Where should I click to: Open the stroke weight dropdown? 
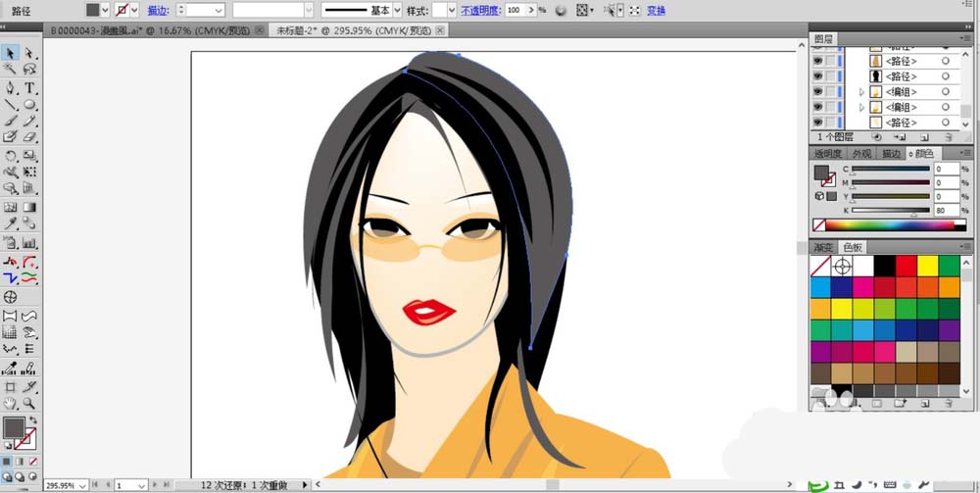(x=219, y=10)
